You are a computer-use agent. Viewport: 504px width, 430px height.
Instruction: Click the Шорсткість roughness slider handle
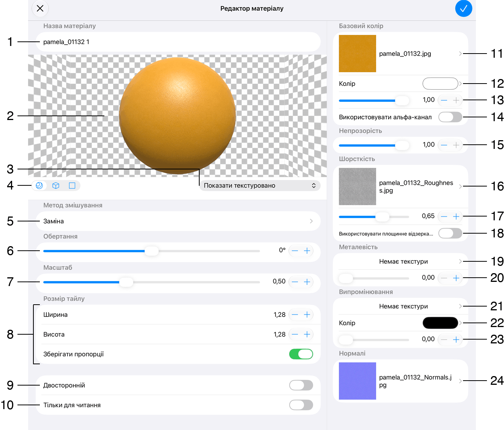click(x=383, y=217)
